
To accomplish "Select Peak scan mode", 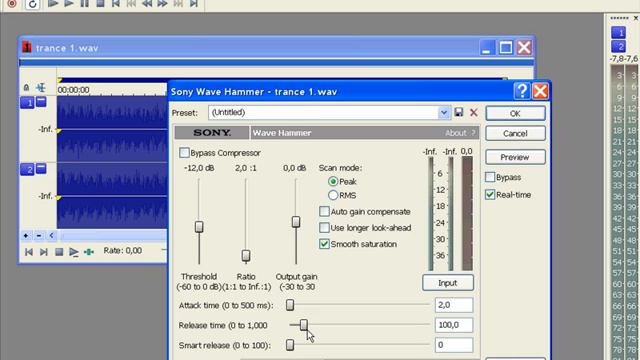I will pyautogui.click(x=333, y=181).
